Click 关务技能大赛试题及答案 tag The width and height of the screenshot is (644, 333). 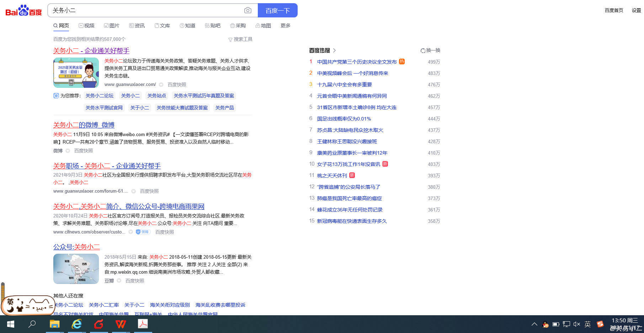(x=182, y=108)
